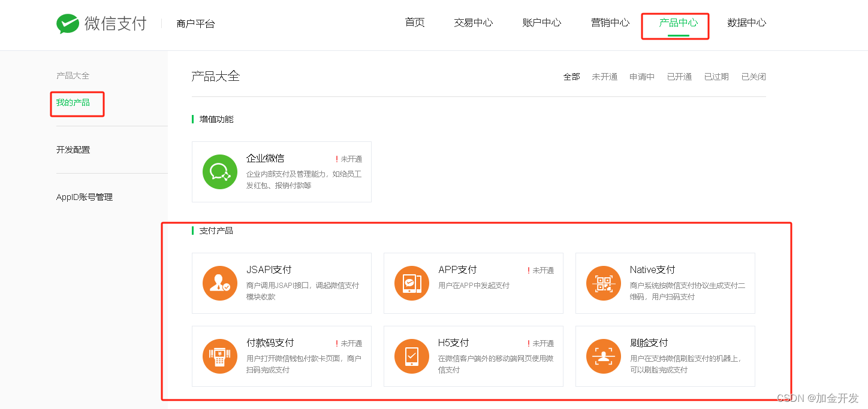This screenshot has width=868, height=409.
Task: Click the 产品大全 page title
Action: (x=216, y=76)
